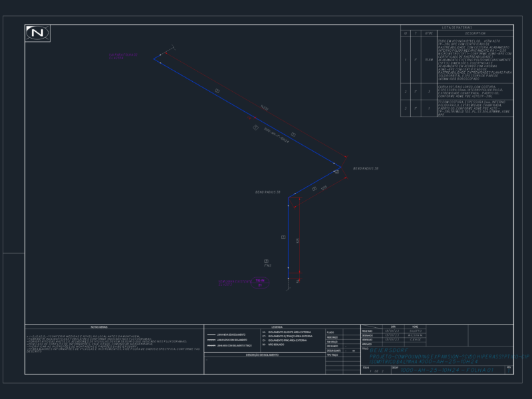Select the LISTA DE MATERIAIS table header
Viewport: 532px width, 399px height.
457,27
